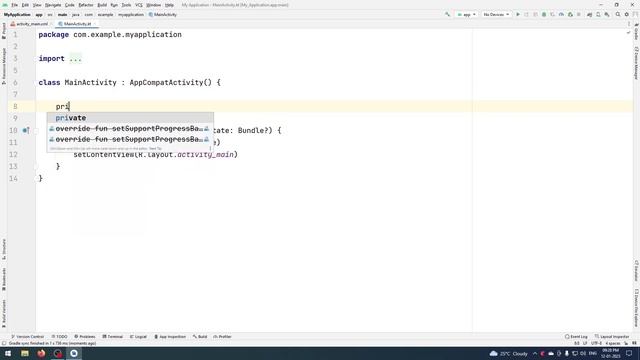Collapse the onCreate function fold marker
Image resolution: width=640 pixels, height=360 pixels.
click(x=36, y=131)
